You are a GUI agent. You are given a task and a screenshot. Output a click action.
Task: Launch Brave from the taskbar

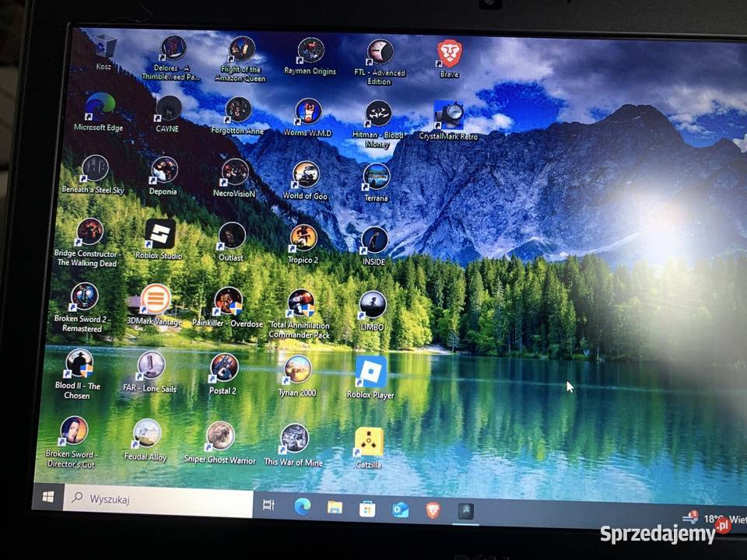tap(433, 512)
